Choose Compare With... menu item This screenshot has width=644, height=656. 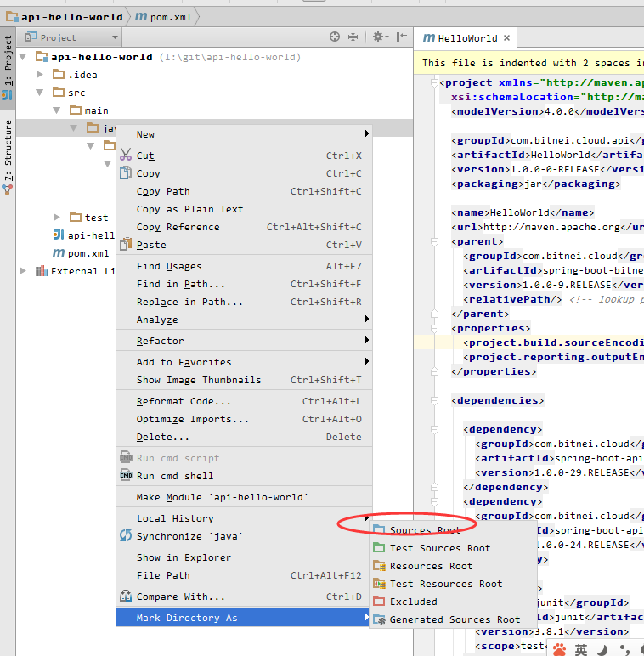(x=244, y=597)
